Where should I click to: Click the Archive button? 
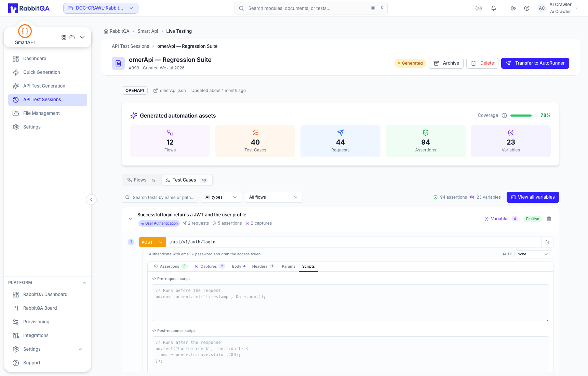pyautogui.click(x=446, y=63)
